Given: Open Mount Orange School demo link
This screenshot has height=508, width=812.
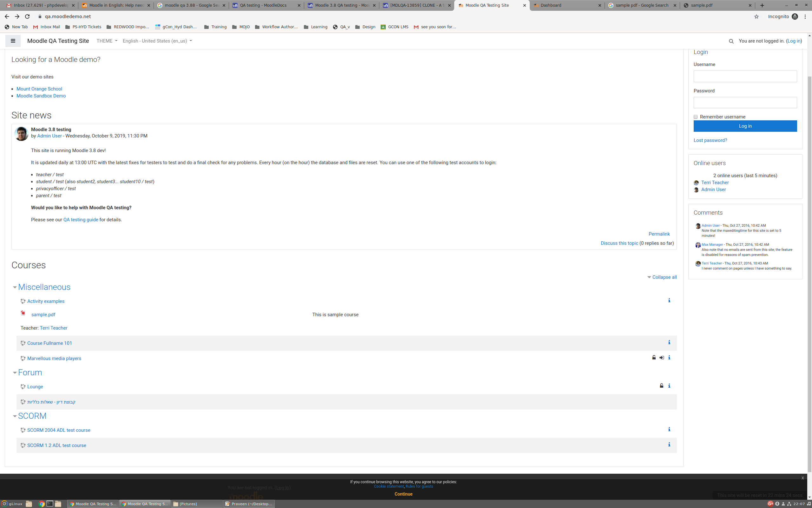Looking at the screenshot, I should coord(39,89).
